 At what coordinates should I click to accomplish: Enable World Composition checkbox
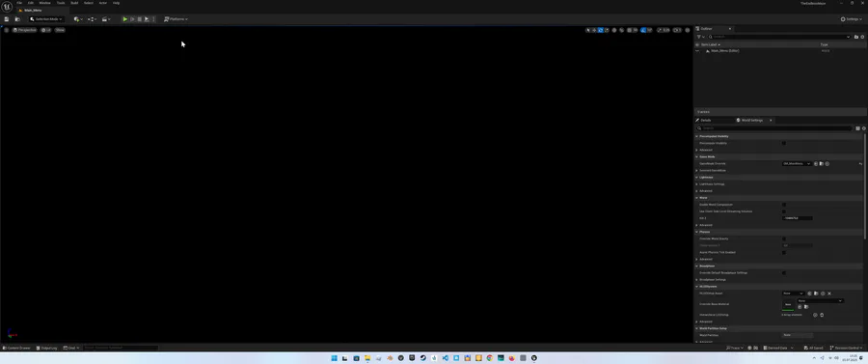784,205
